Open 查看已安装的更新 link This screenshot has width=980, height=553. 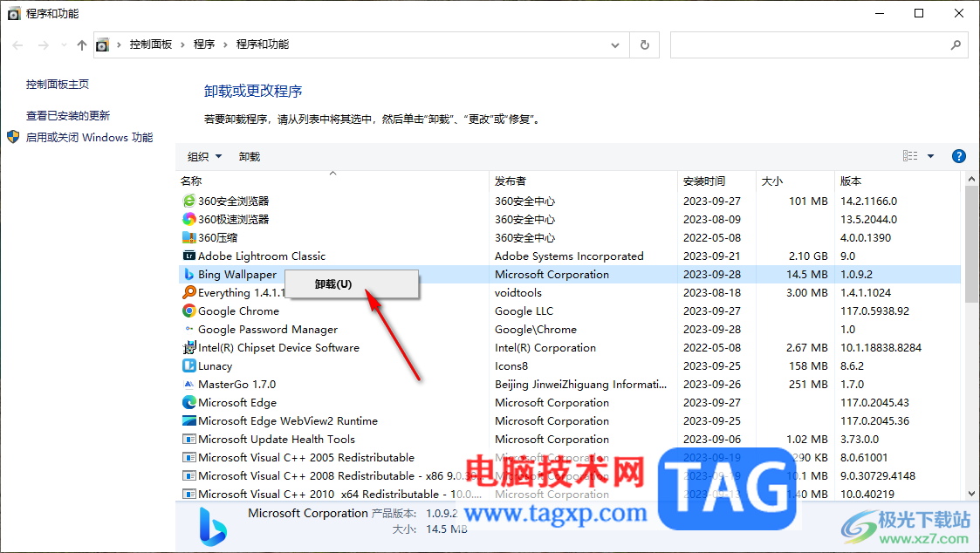[68, 116]
